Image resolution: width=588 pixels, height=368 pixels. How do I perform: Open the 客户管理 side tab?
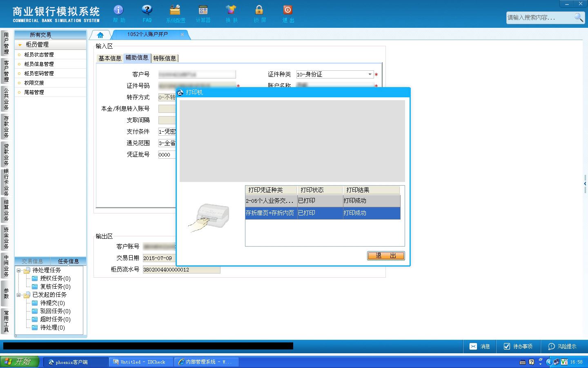[6, 71]
